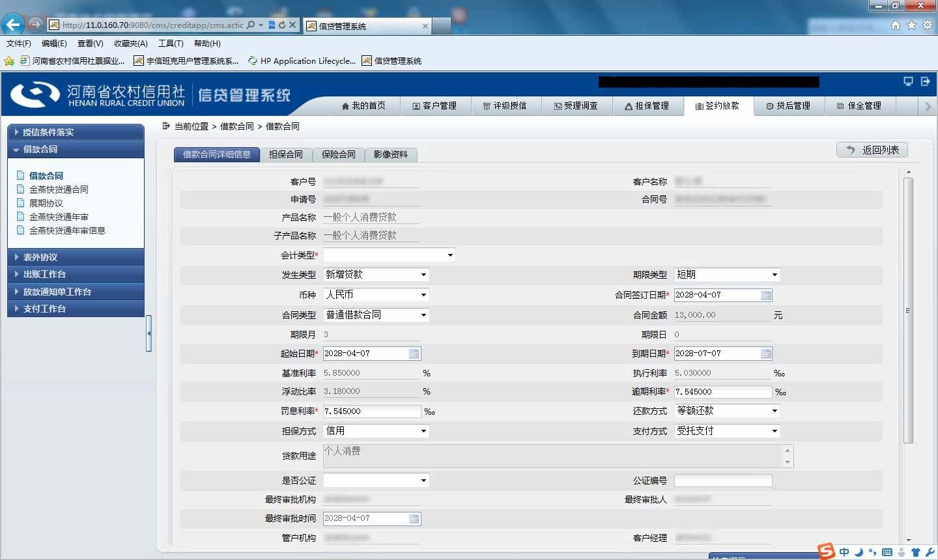Click the monitor icon in header

coord(908,81)
